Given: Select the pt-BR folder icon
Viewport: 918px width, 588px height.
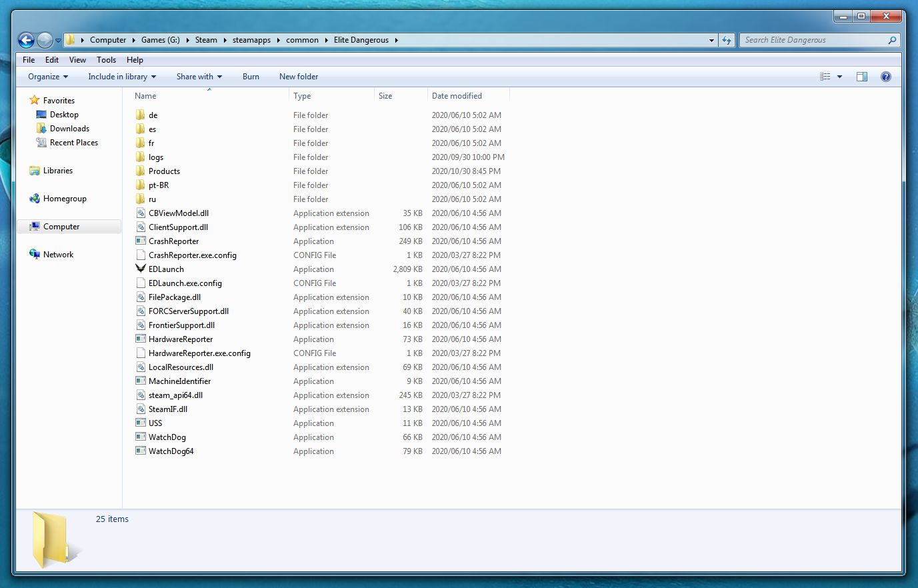Looking at the screenshot, I should click(140, 185).
